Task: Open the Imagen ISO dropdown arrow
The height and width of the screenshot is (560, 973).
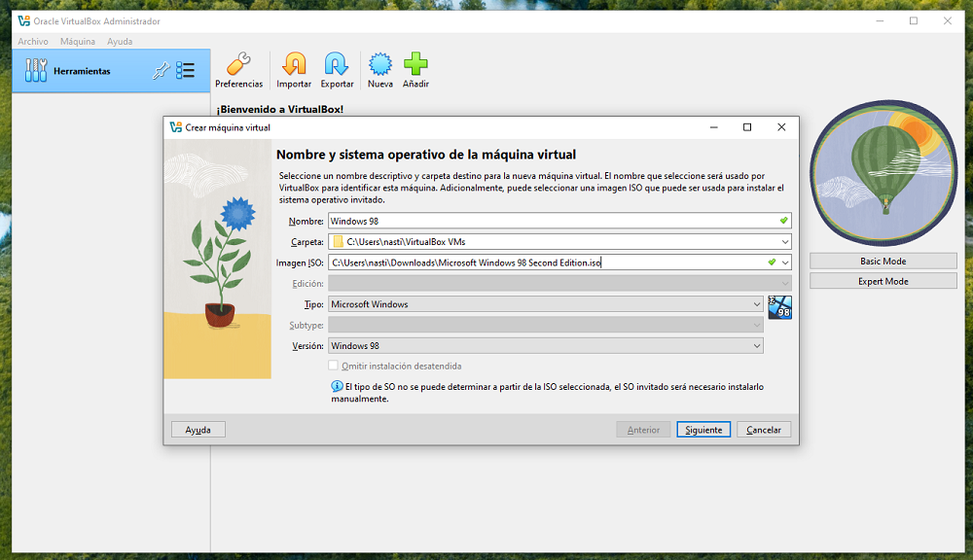Action: click(785, 262)
